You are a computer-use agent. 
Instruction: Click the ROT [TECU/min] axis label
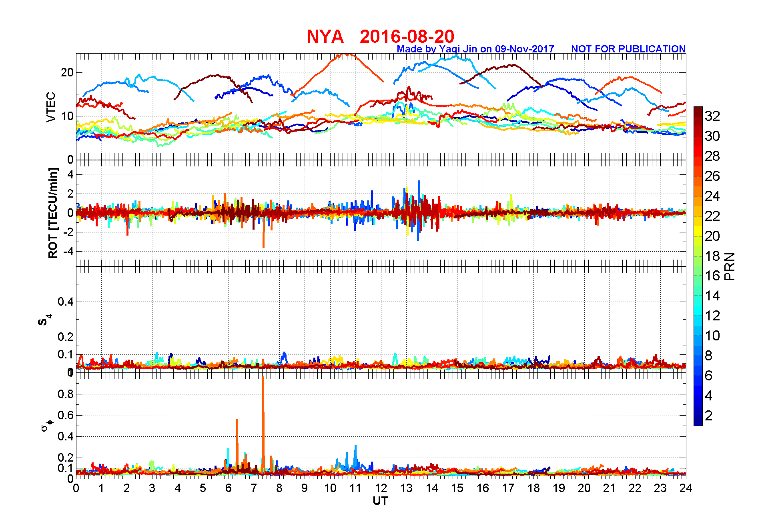[53, 213]
